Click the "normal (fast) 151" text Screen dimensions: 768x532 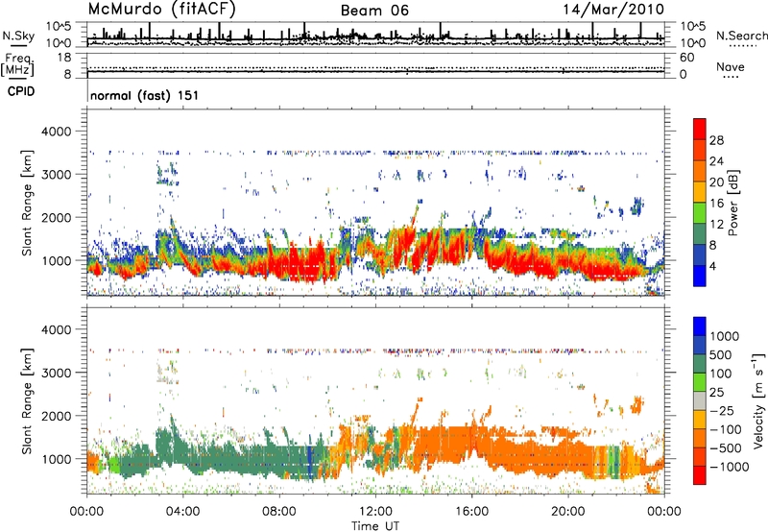[x=145, y=95]
